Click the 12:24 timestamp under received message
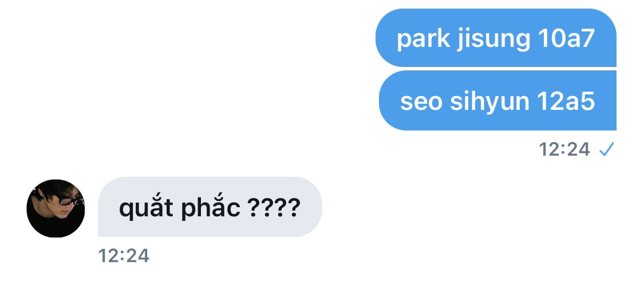Image resolution: width=644 pixels, height=281 pixels. [124, 256]
